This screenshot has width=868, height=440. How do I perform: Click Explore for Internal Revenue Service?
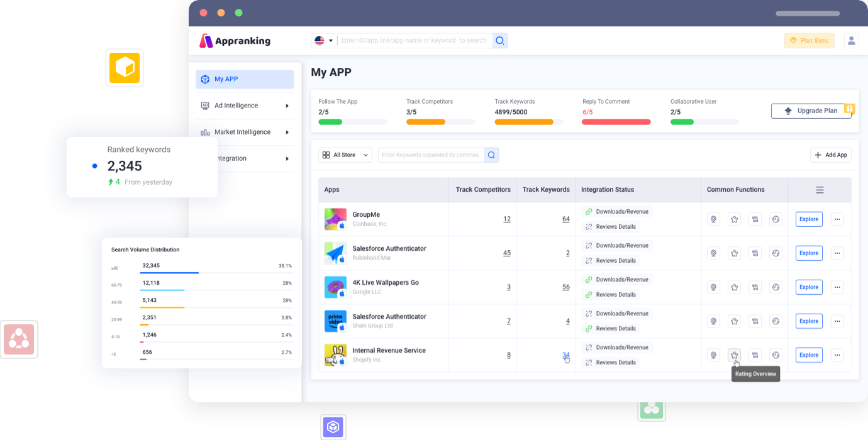[809, 355]
